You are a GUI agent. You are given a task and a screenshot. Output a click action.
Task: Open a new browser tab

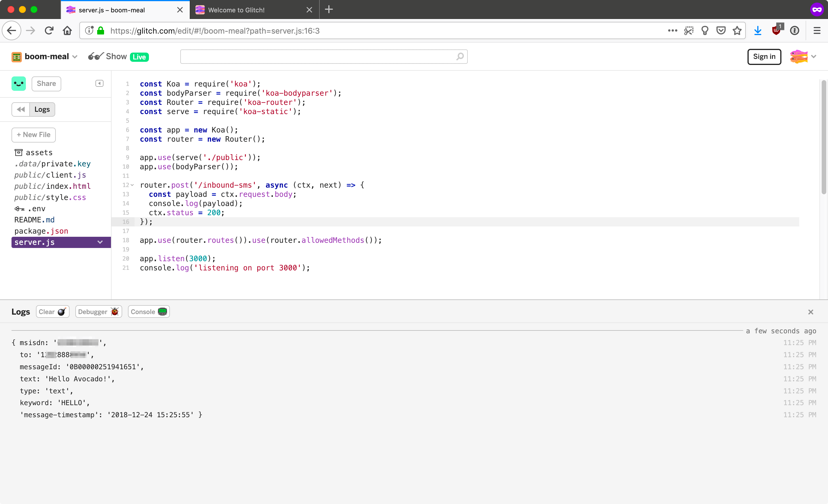[329, 9]
